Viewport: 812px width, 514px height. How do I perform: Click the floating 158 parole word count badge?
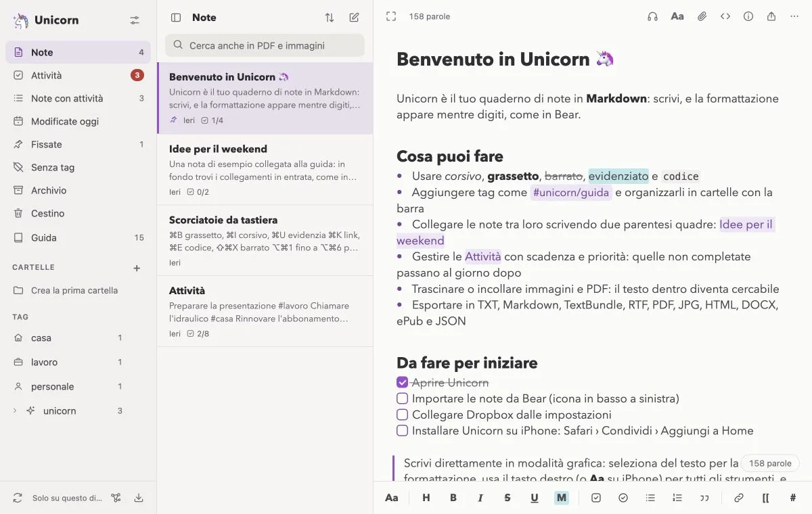[770, 463]
